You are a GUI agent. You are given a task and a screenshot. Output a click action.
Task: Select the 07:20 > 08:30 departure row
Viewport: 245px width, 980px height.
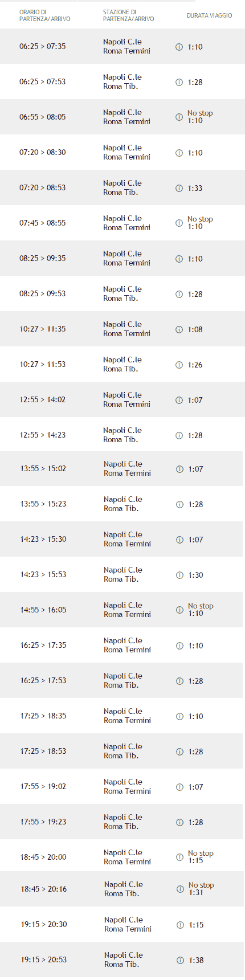122,152
